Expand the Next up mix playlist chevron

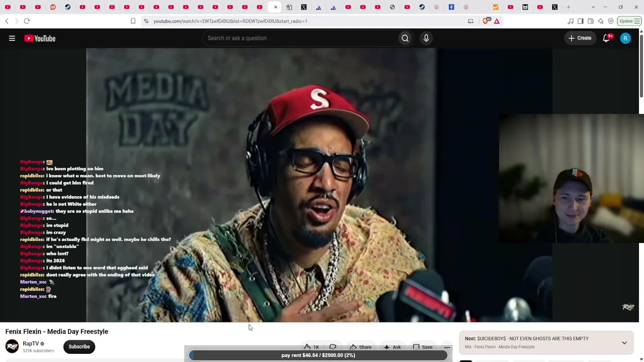624,343
